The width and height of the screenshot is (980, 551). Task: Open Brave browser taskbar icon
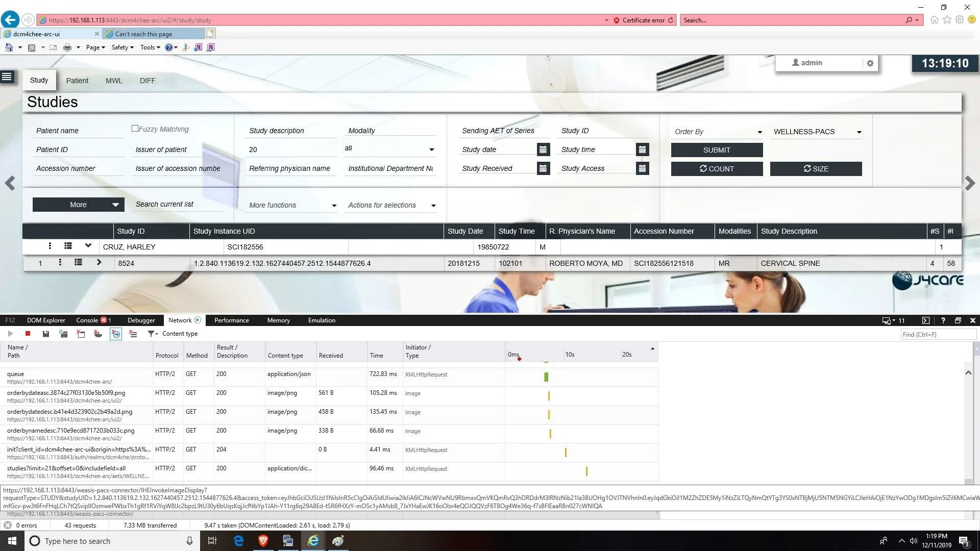263,541
